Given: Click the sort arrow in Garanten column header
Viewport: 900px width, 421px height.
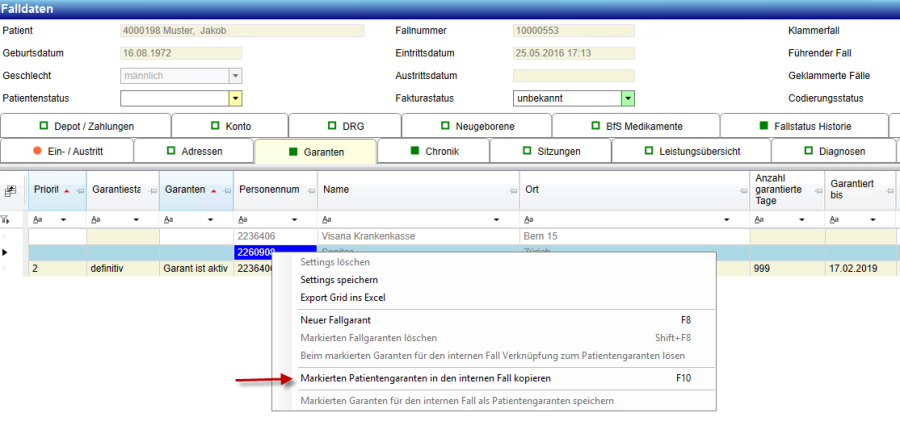Looking at the screenshot, I should pyautogui.click(x=214, y=190).
